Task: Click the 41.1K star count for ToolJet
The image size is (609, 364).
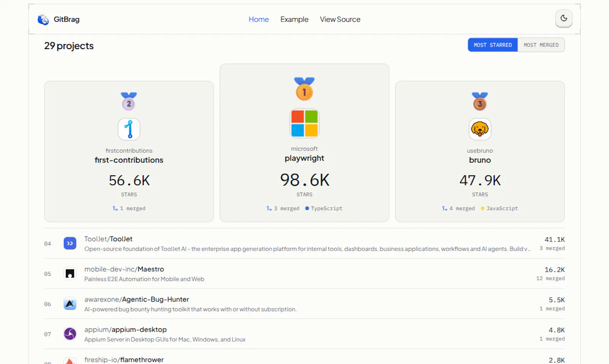Action: pos(555,240)
